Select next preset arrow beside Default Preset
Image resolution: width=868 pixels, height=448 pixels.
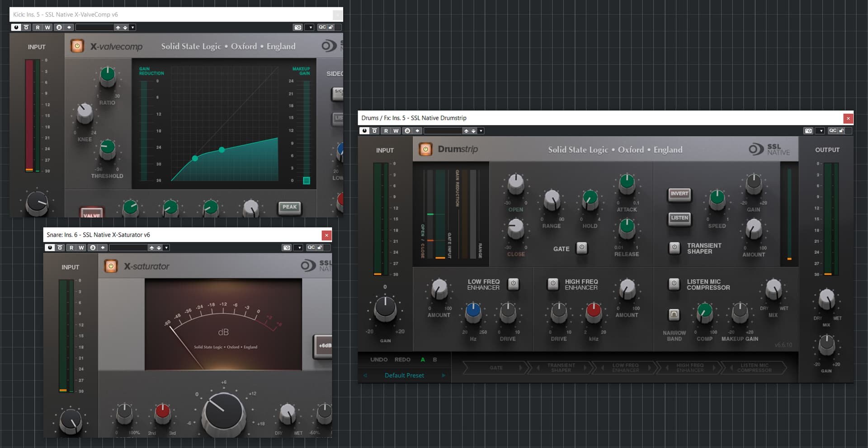(443, 375)
